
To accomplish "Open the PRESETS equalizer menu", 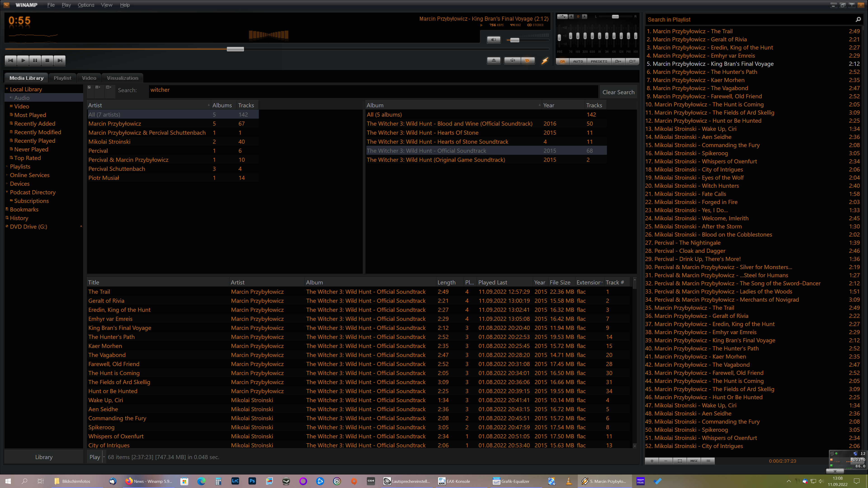I will point(599,61).
